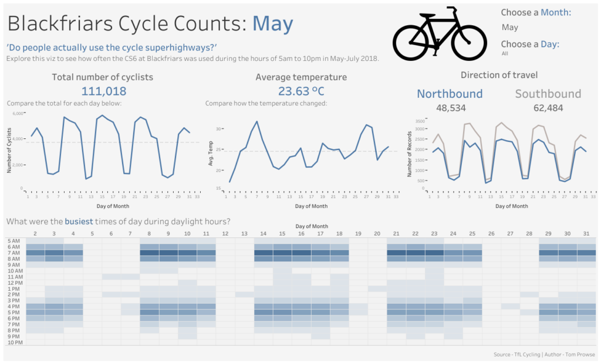Click the heatmap cell for 5 PM on day 15
Screen dimensions: 601x364
[282, 312]
